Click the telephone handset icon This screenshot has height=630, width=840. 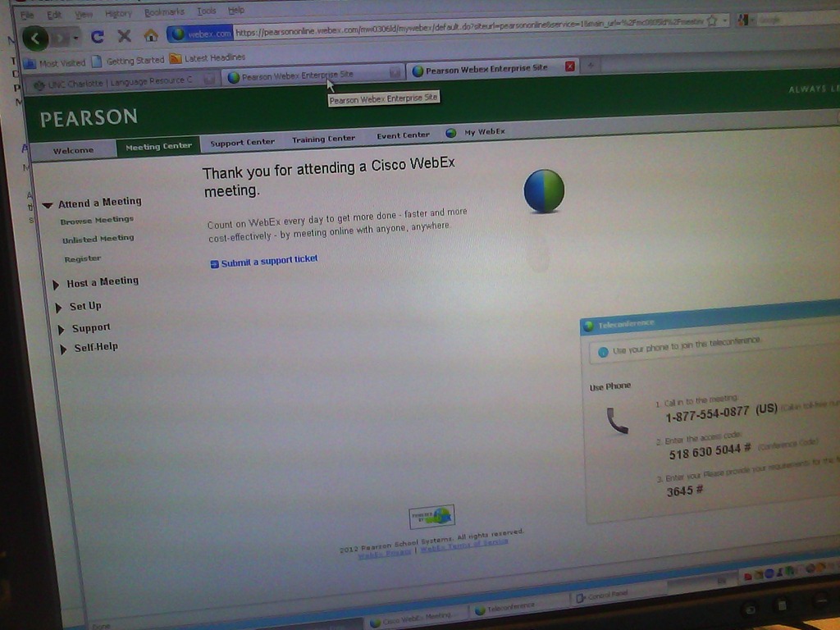tap(617, 420)
